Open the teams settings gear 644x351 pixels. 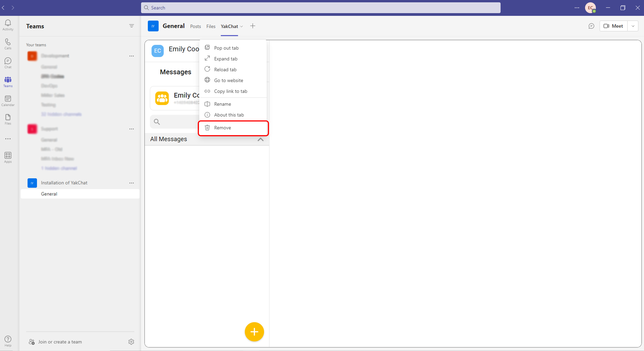(x=131, y=342)
